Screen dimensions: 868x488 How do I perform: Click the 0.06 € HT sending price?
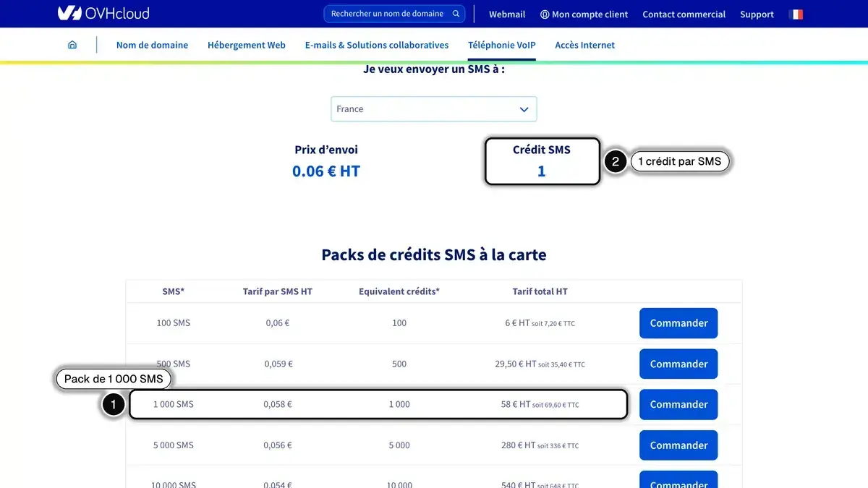click(326, 171)
